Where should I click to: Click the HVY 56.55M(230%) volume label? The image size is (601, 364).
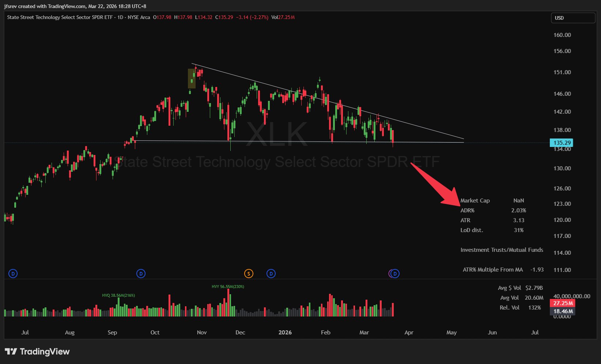pyautogui.click(x=228, y=287)
